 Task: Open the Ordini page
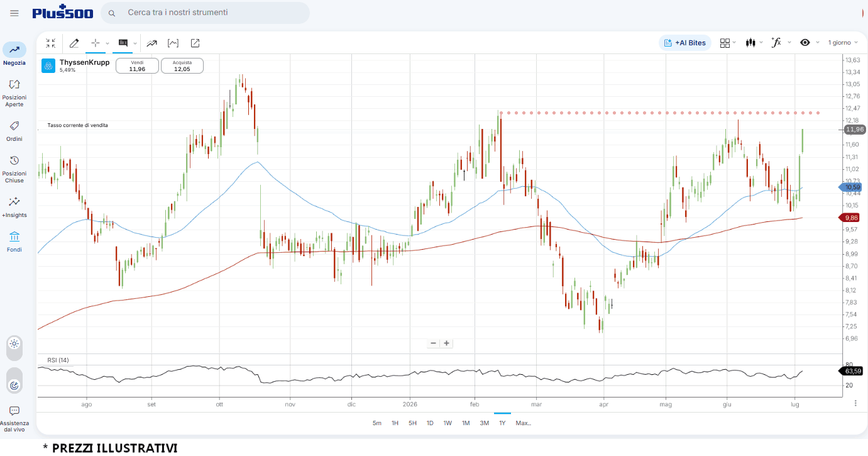(14, 131)
